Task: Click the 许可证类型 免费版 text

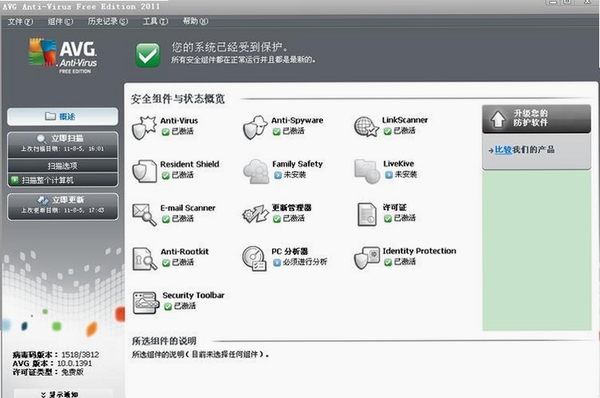Action: coord(48,372)
